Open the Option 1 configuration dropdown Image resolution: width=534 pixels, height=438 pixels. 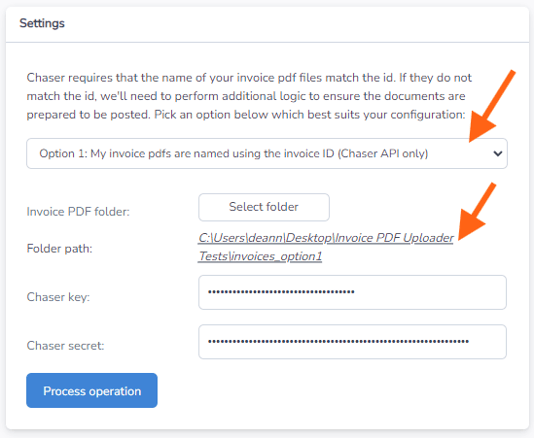coord(267,153)
